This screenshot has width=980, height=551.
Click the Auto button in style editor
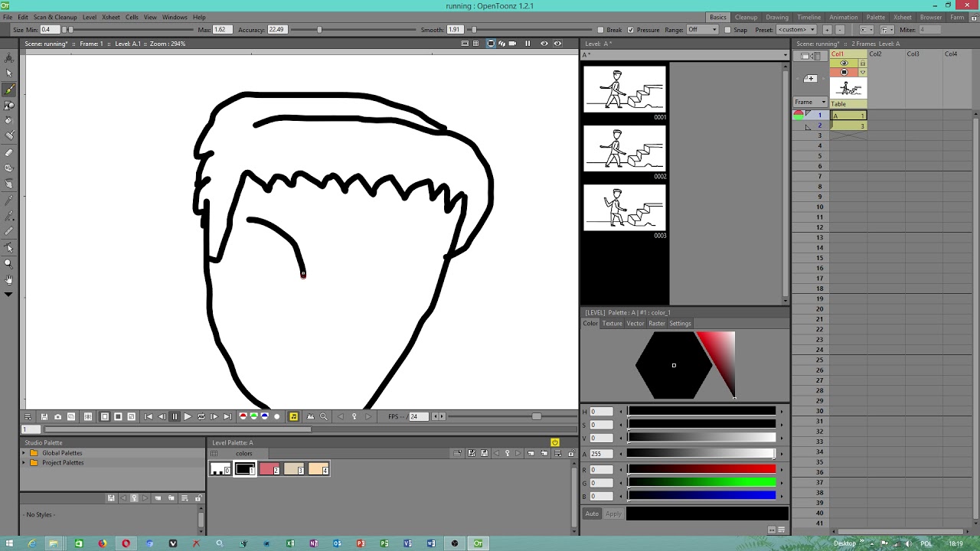pos(592,514)
